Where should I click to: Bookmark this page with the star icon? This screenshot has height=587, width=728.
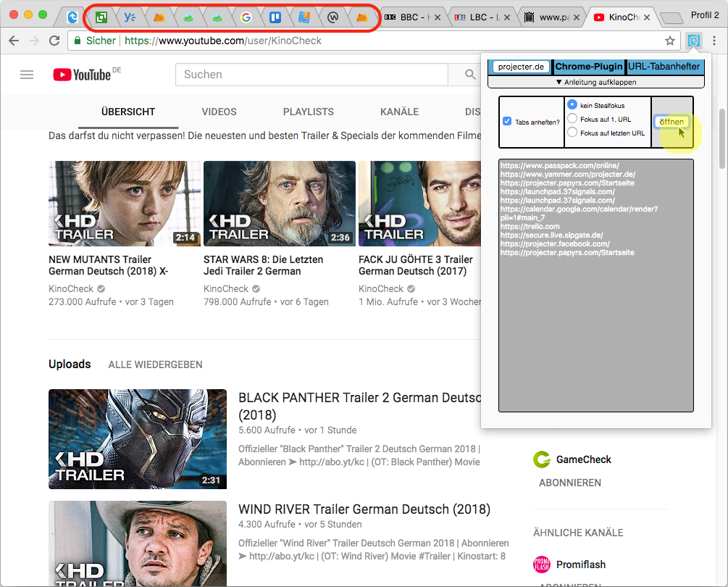click(x=670, y=41)
